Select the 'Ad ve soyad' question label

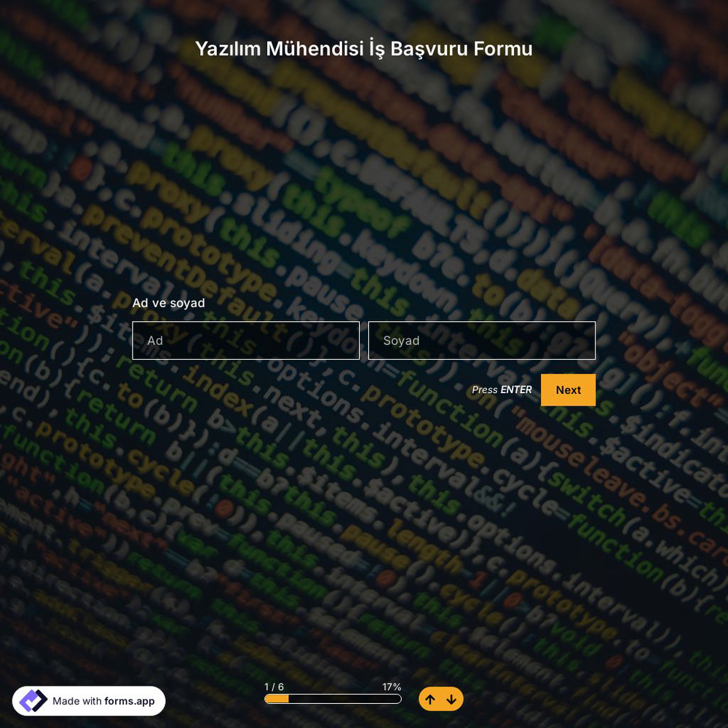168,303
